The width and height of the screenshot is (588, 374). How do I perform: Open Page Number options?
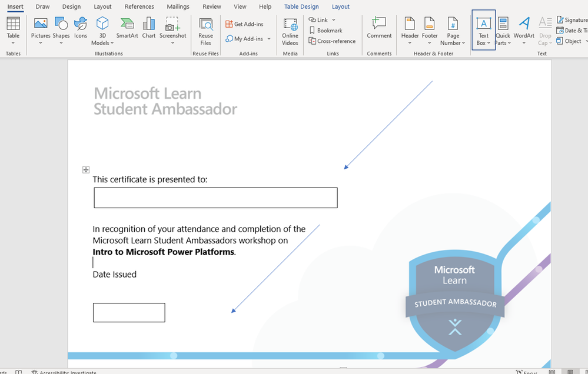click(453, 32)
